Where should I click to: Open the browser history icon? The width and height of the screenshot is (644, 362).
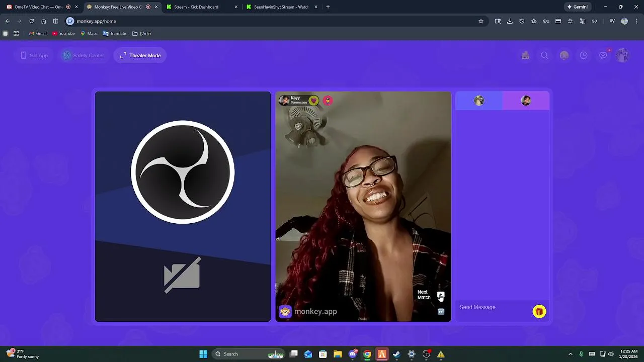click(x=522, y=21)
